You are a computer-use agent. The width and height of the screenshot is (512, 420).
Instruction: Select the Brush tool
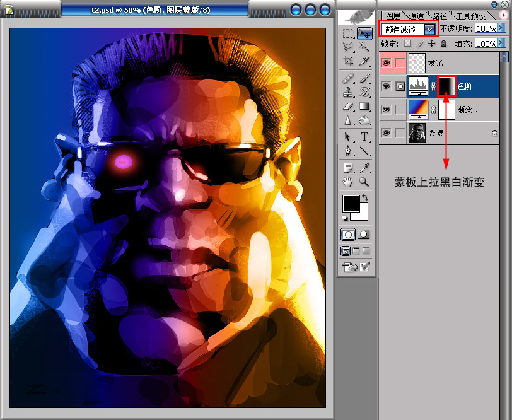pyautogui.click(x=364, y=78)
